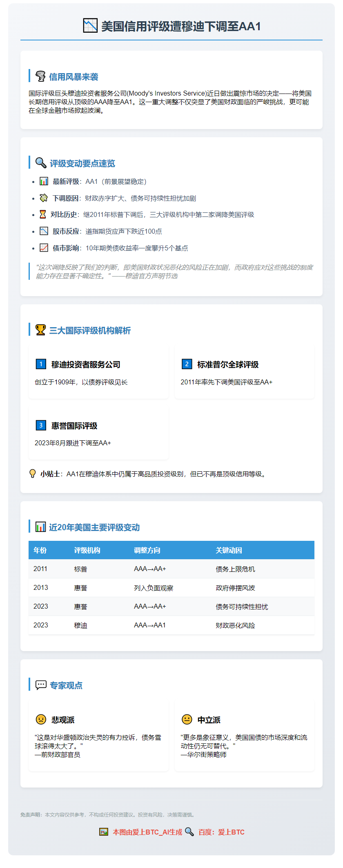Click the 对比历史 bullet label
Viewport: 343px width, 868px height.
[64, 214]
